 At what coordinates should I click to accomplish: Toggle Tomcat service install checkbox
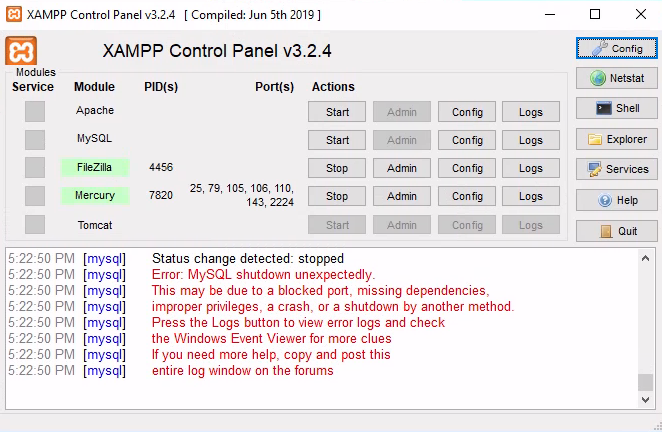coord(35,224)
